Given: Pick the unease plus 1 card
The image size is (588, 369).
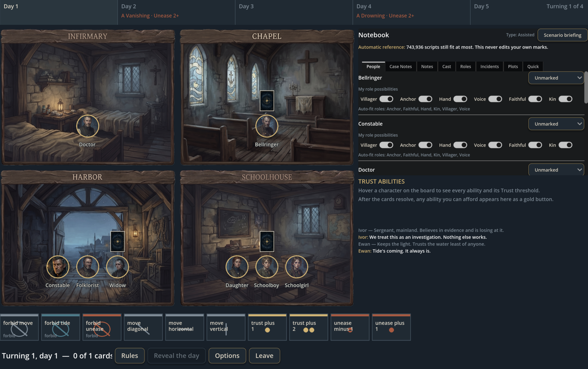Looking at the screenshot, I should (x=391, y=327).
